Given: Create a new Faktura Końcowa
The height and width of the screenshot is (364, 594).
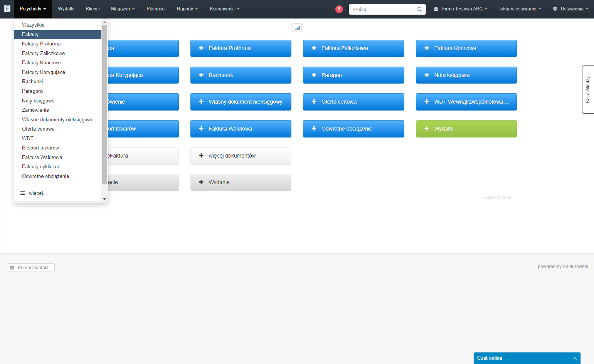Looking at the screenshot, I should [466, 48].
